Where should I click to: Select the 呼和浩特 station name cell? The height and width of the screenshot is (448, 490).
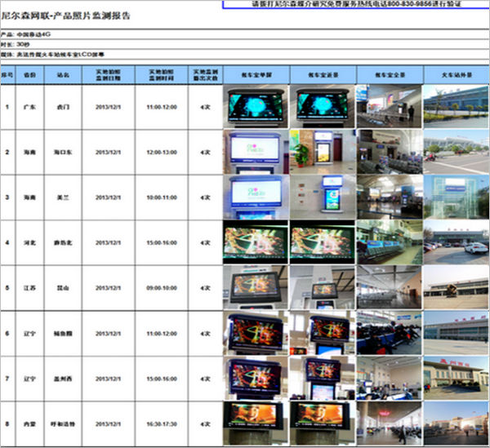point(64,424)
